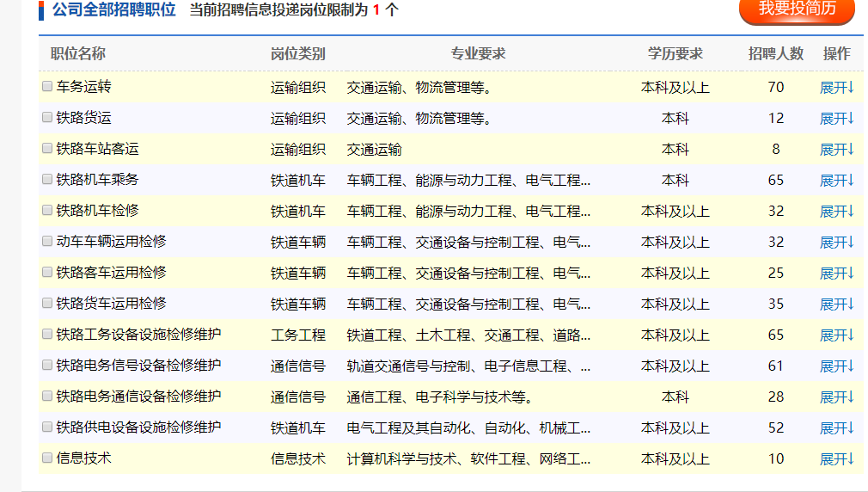Expand the 铁路客车运用检修 row

pos(836,274)
